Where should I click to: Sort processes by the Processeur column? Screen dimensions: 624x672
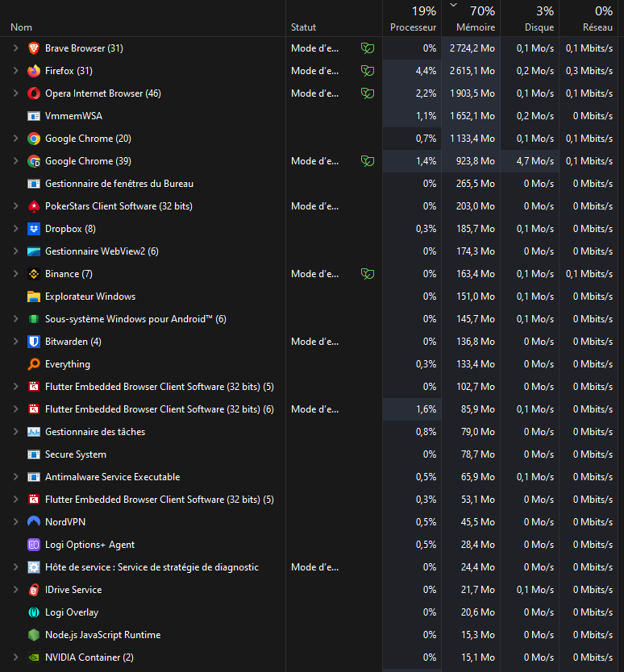[x=412, y=18]
